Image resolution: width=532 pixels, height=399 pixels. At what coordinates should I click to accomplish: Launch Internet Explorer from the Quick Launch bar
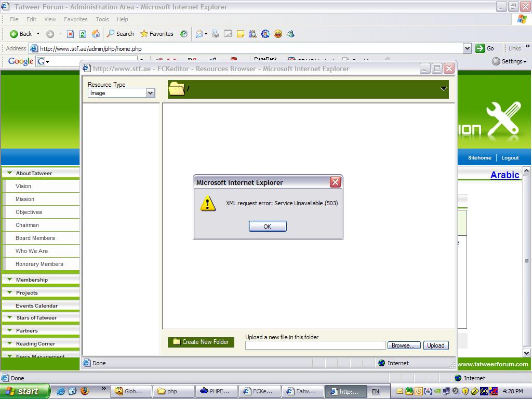pyautogui.click(x=60, y=391)
